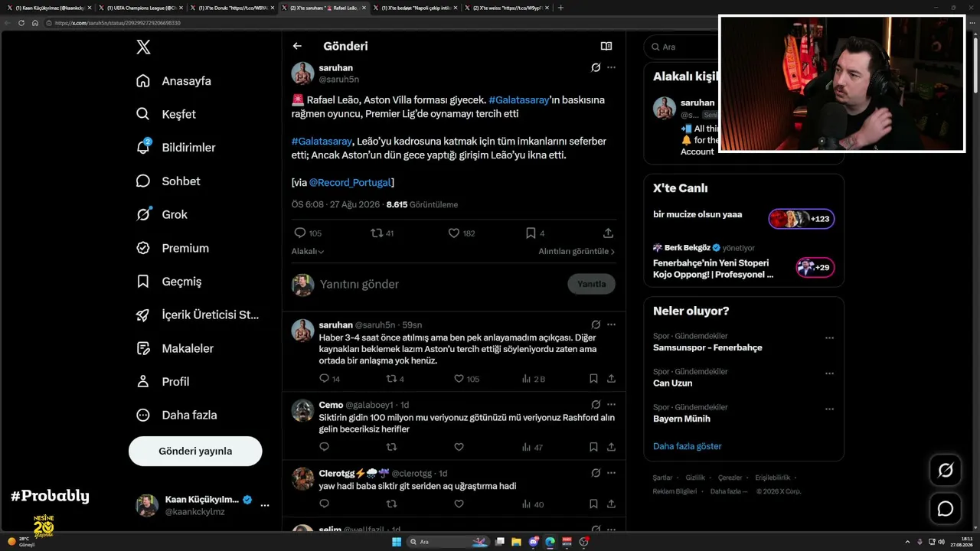Open Discord from the taskbar
The width and height of the screenshot is (980, 551).
pos(534,542)
